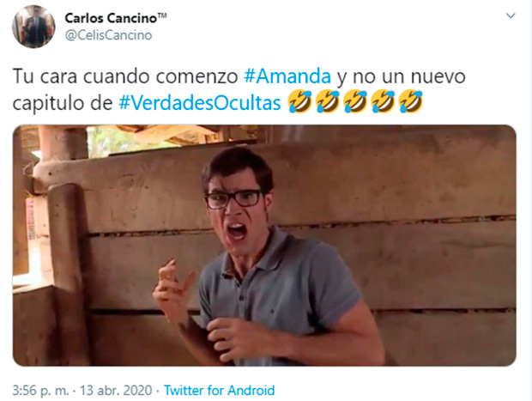The image size is (532, 401).
Task: Open the #Amanda hashtag
Action: coord(287,76)
